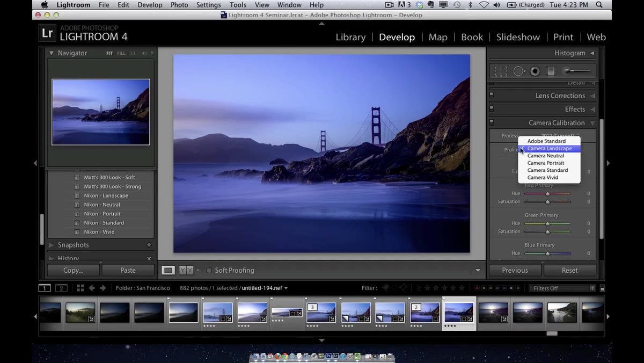
Task: Collapse the Navigator panel
Action: [52, 53]
